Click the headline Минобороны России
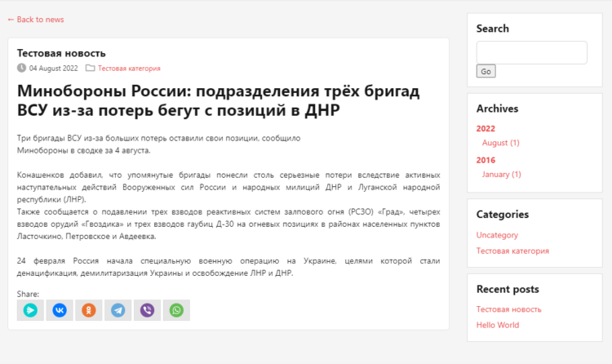The image size is (612, 364). pyautogui.click(x=218, y=100)
